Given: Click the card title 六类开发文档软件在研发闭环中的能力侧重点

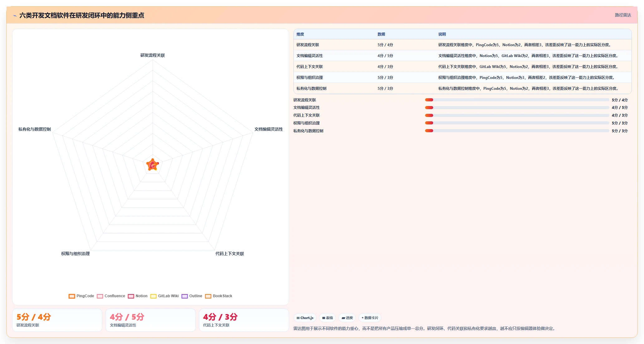Looking at the screenshot, I should (82, 15).
